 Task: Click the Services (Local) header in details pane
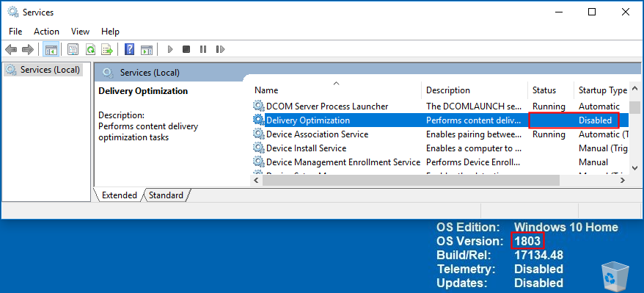tap(150, 73)
